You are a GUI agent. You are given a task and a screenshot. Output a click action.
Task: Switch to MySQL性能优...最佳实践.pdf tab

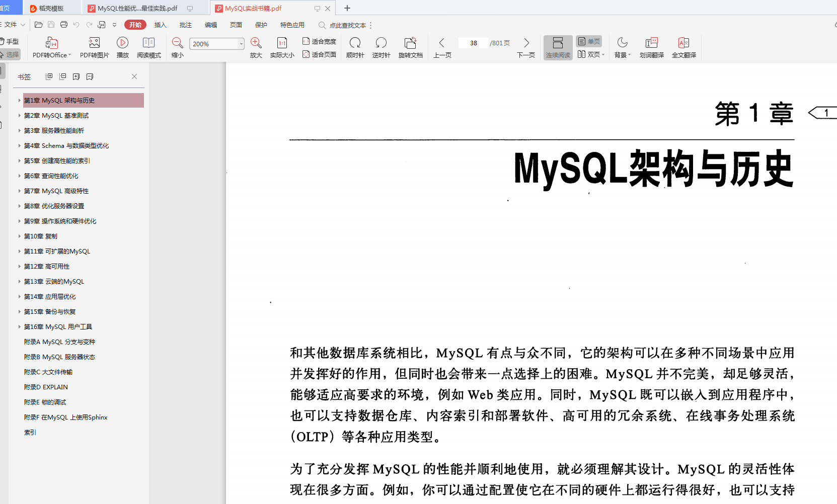click(x=146, y=8)
